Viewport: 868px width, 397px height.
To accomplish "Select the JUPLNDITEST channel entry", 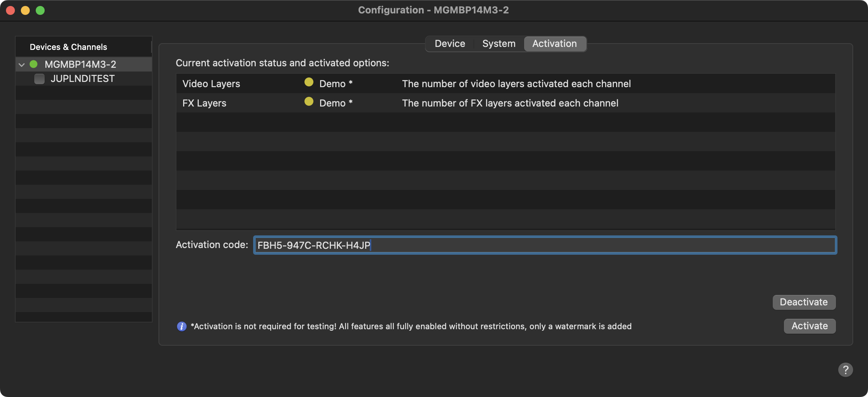I will [x=83, y=79].
